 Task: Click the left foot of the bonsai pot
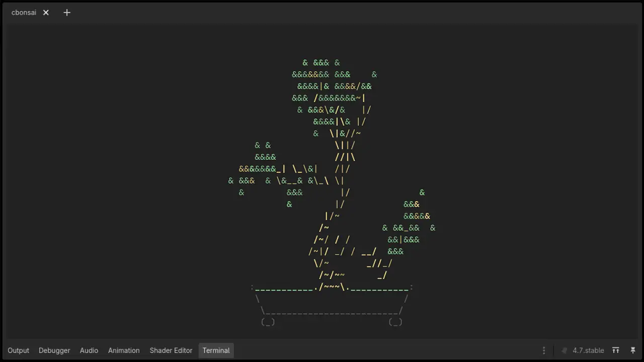[x=268, y=322]
